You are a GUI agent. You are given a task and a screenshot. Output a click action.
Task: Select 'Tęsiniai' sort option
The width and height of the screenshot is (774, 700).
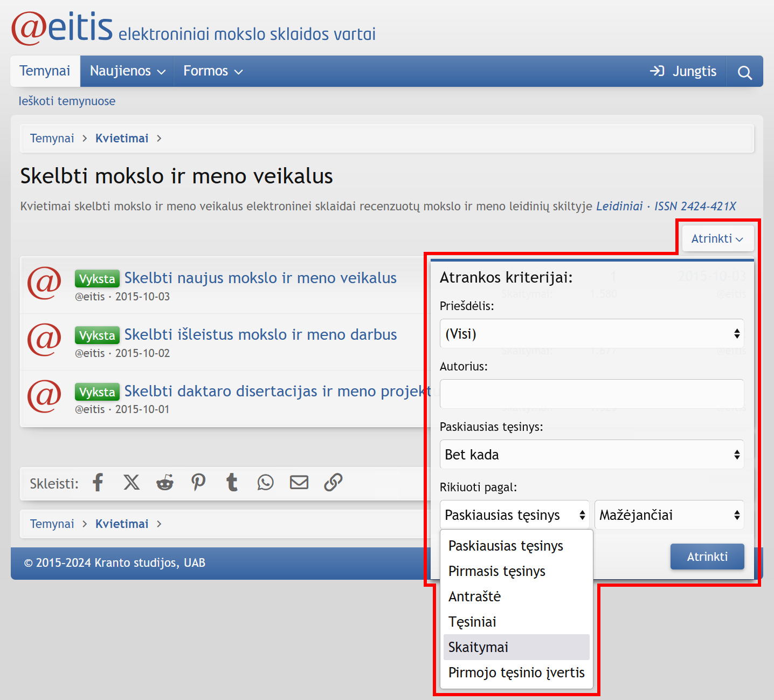[516, 622]
